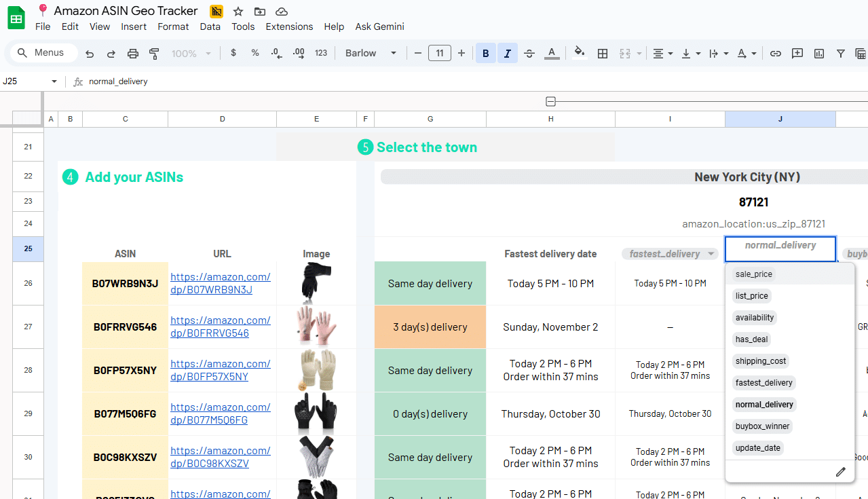Open the Barlow font dropdown

[371, 53]
